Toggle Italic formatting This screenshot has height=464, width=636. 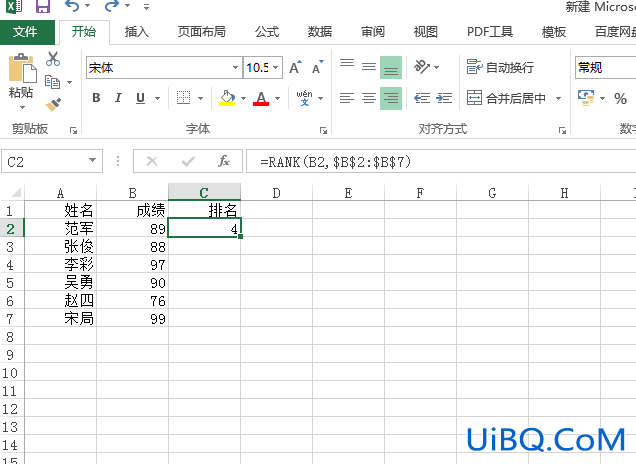click(x=118, y=98)
